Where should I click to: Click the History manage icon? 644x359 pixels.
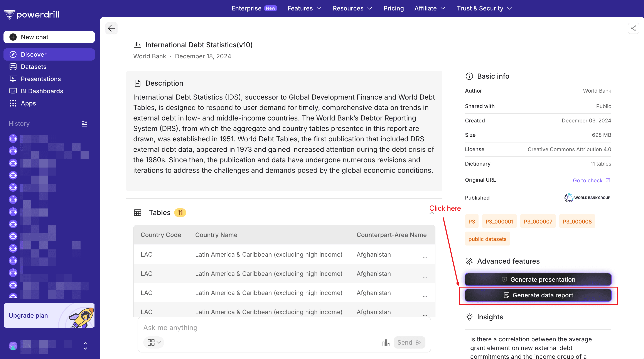point(84,124)
